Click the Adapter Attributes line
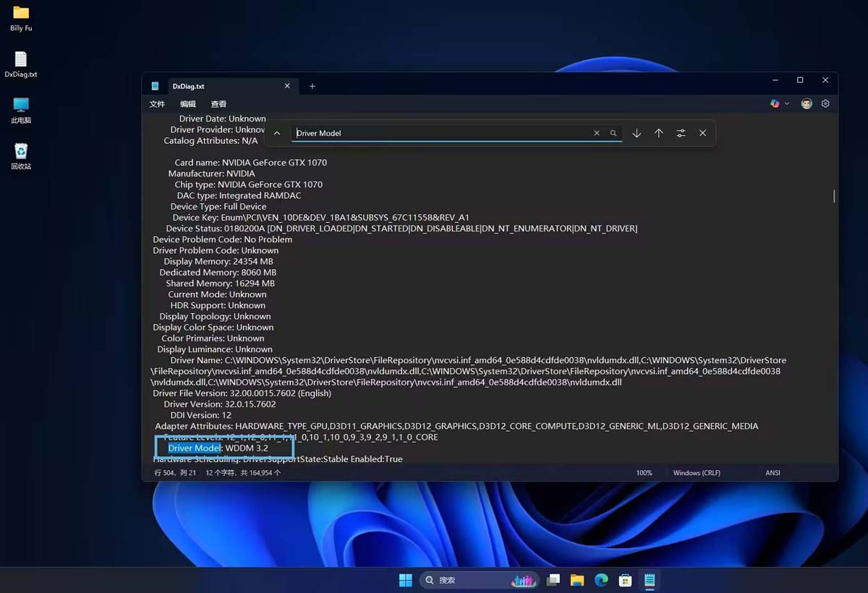Screen dimensions: 868x593 point(456,426)
